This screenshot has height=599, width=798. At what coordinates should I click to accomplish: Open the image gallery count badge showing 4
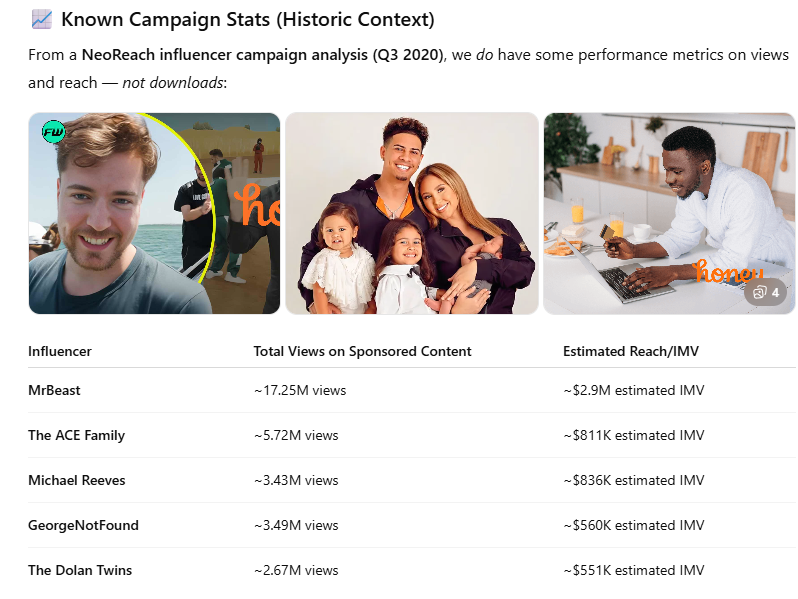[x=766, y=292]
